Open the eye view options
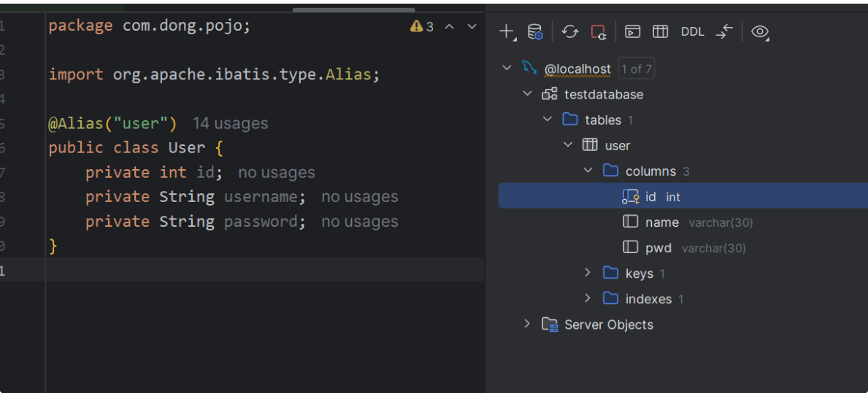The height and width of the screenshot is (393, 868). [760, 31]
